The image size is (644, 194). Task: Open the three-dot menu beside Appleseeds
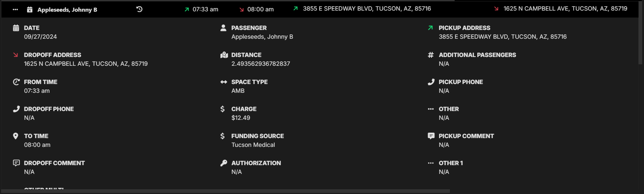pyautogui.click(x=15, y=10)
